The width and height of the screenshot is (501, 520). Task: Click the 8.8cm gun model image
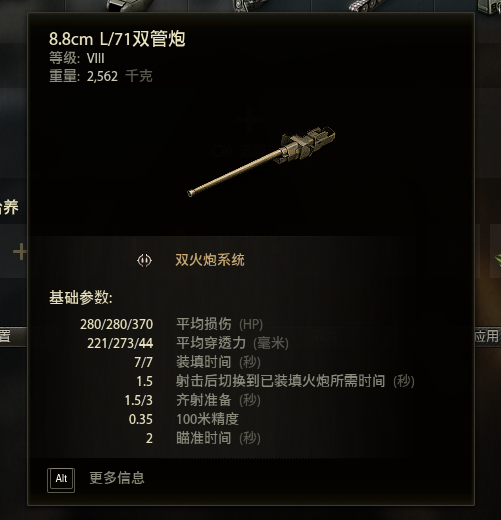(x=262, y=161)
